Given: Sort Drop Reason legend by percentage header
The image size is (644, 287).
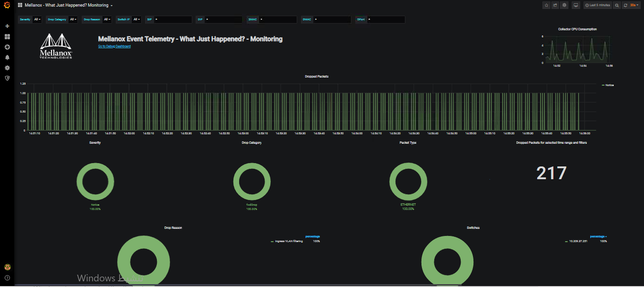Looking at the screenshot, I should (313, 236).
